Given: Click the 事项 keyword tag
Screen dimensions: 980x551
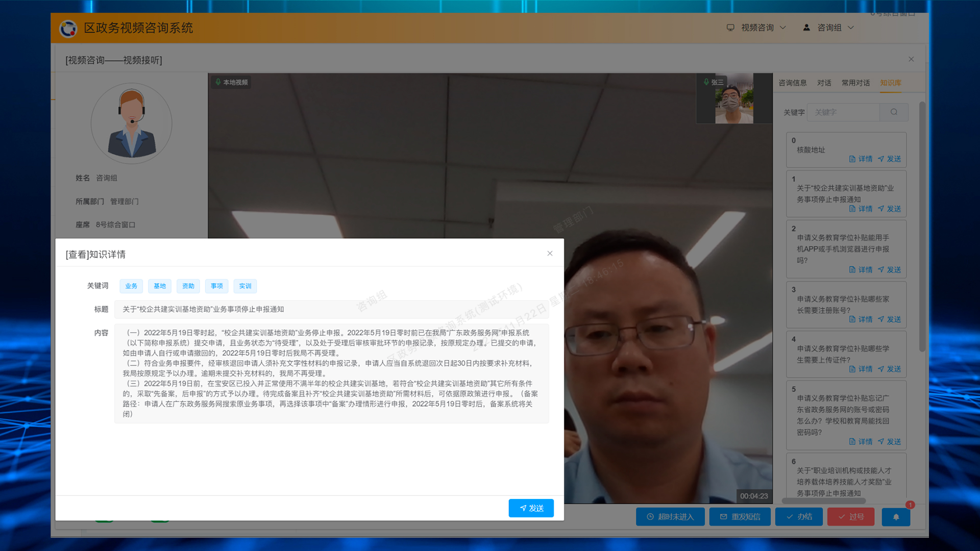Looking at the screenshot, I should click(217, 286).
